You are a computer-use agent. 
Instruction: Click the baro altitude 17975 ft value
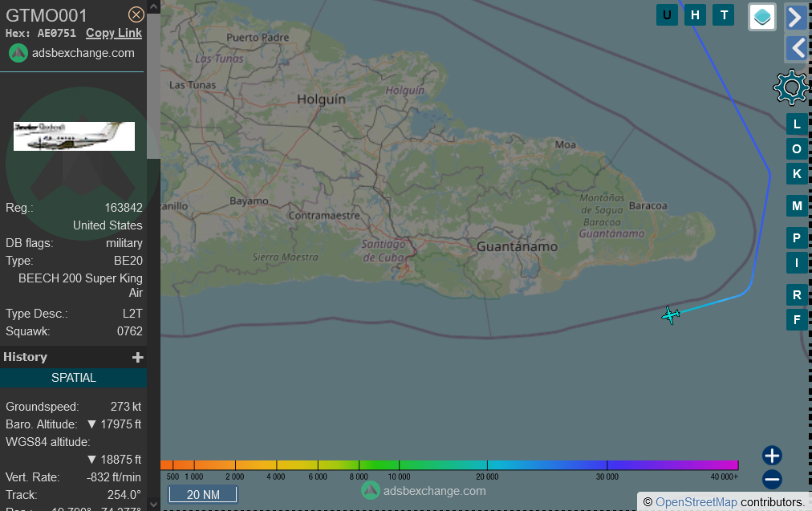[120, 424]
